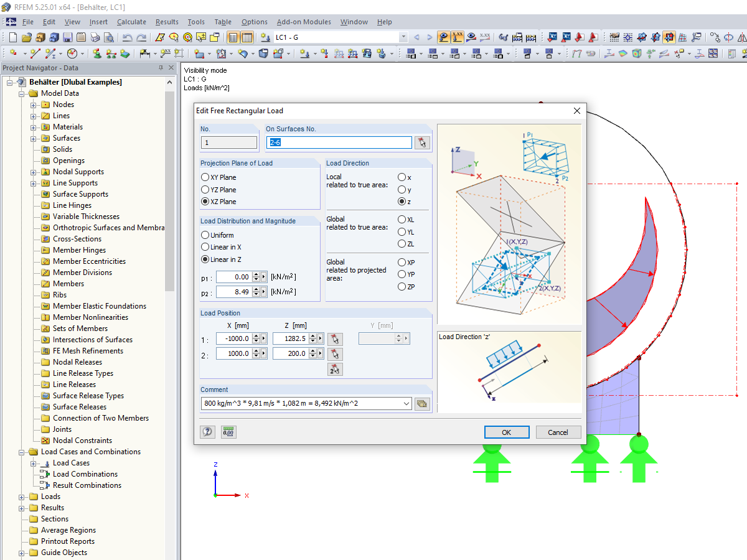Click the pick-point icon for Load Position row 2
The width and height of the screenshot is (747, 560).
335,354
